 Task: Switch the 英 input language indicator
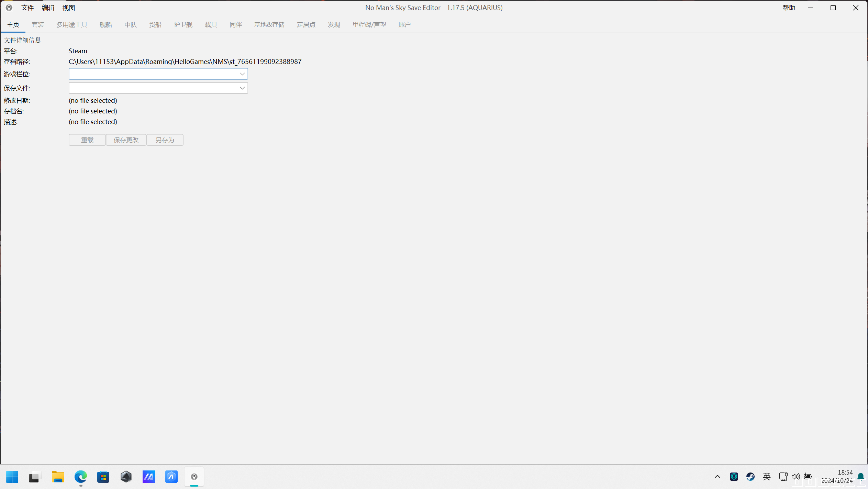coord(767,476)
